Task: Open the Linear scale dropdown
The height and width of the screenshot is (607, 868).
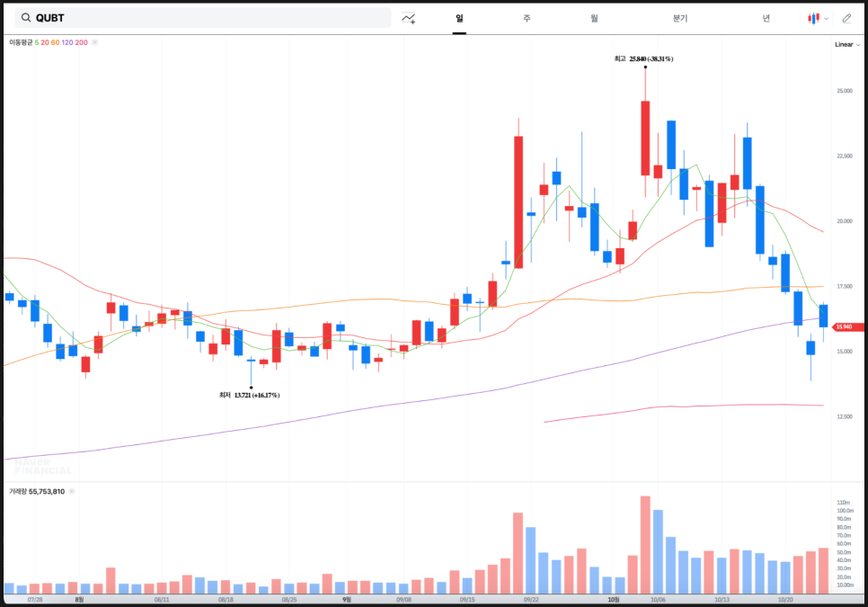Action: click(x=845, y=44)
